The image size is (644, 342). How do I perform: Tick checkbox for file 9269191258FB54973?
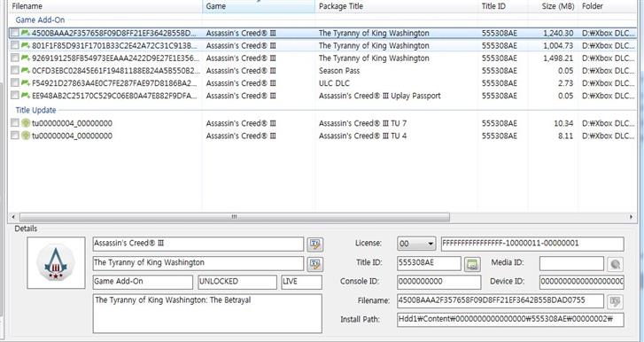(15, 58)
